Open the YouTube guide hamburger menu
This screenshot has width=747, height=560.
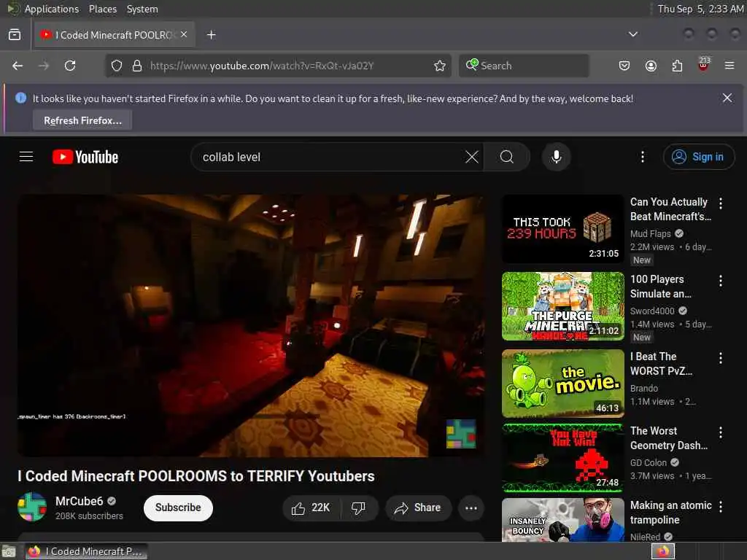tap(26, 157)
